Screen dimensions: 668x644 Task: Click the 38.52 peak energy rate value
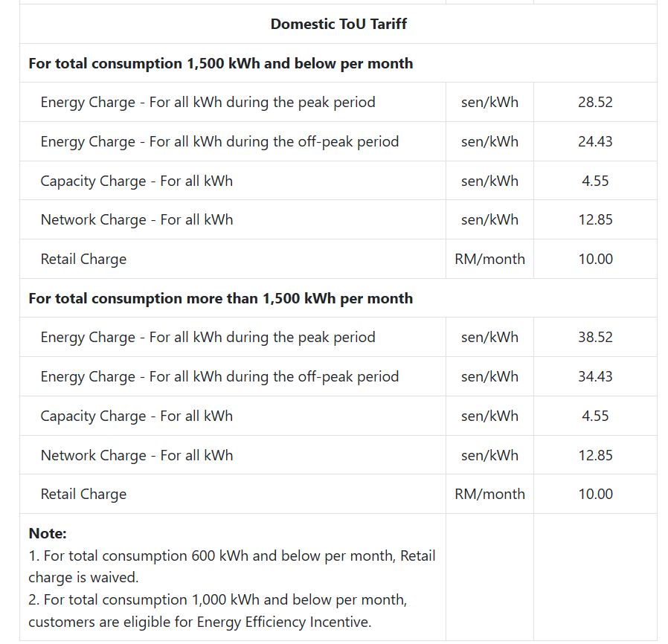click(595, 337)
